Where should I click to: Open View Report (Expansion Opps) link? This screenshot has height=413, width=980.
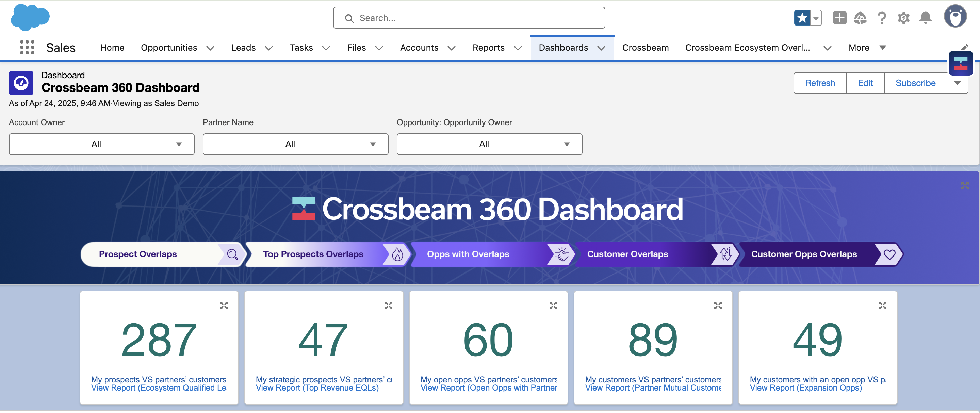click(805, 388)
